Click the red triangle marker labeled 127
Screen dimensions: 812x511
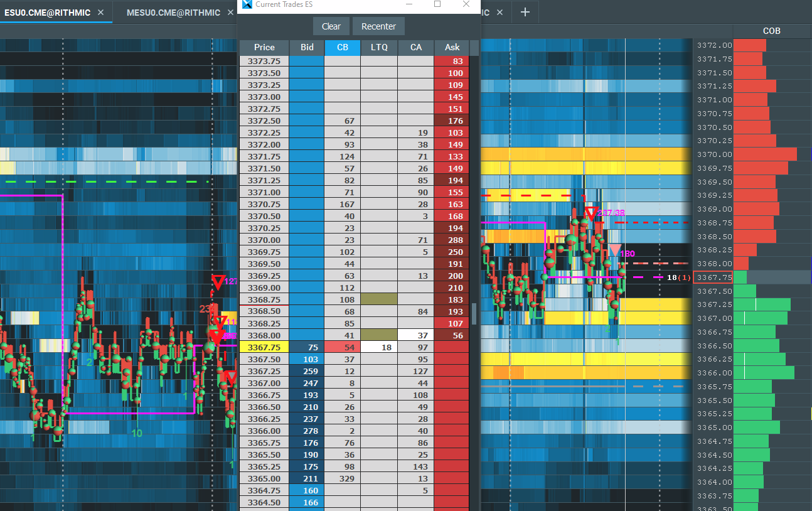[218, 281]
